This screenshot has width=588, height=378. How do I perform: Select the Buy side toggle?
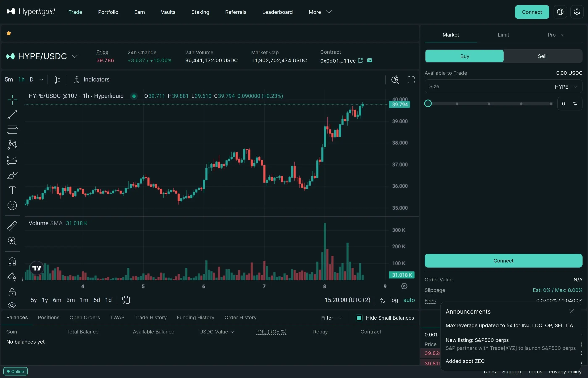point(464,56)
